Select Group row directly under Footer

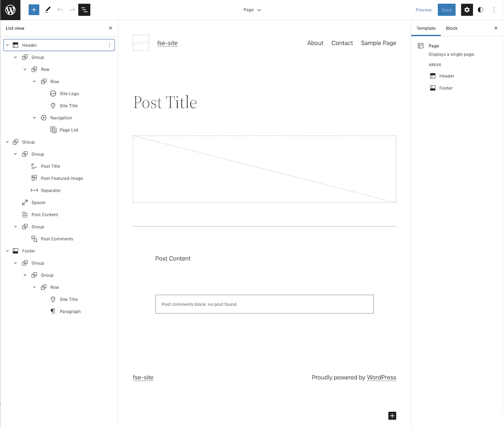[38, 263]
